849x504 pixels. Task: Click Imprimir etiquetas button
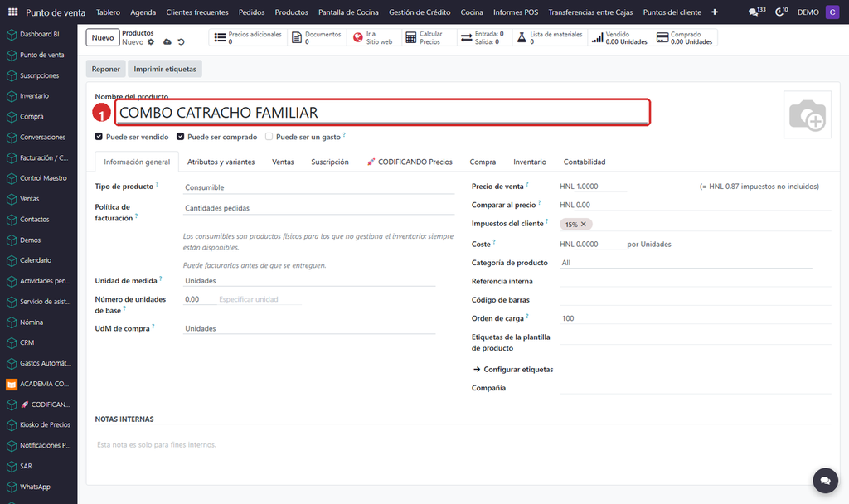coord(165,69)
